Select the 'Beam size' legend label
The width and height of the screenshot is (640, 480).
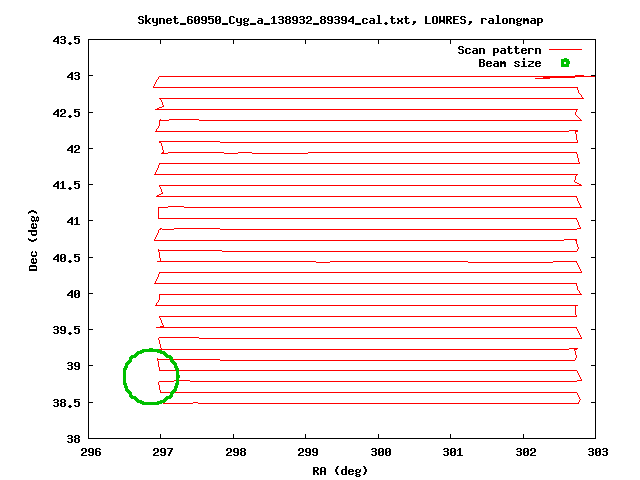coord(509,63)
